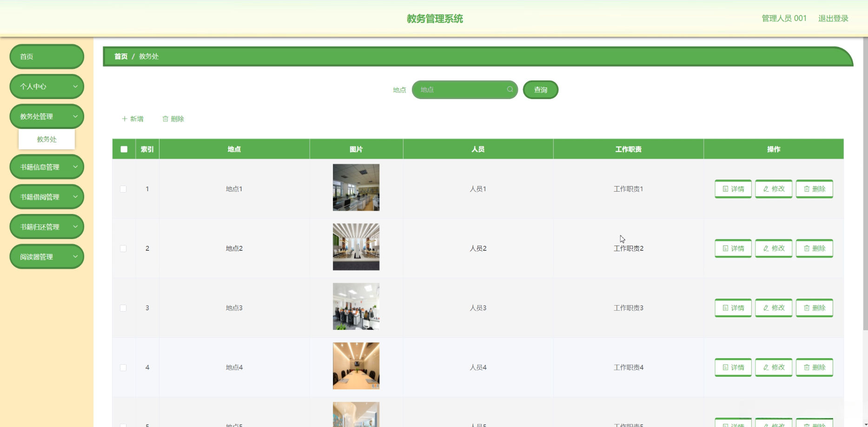This screenshot has width=868, height=427.
Task: Check the checkbox for row 地点1
Action: 123,189
